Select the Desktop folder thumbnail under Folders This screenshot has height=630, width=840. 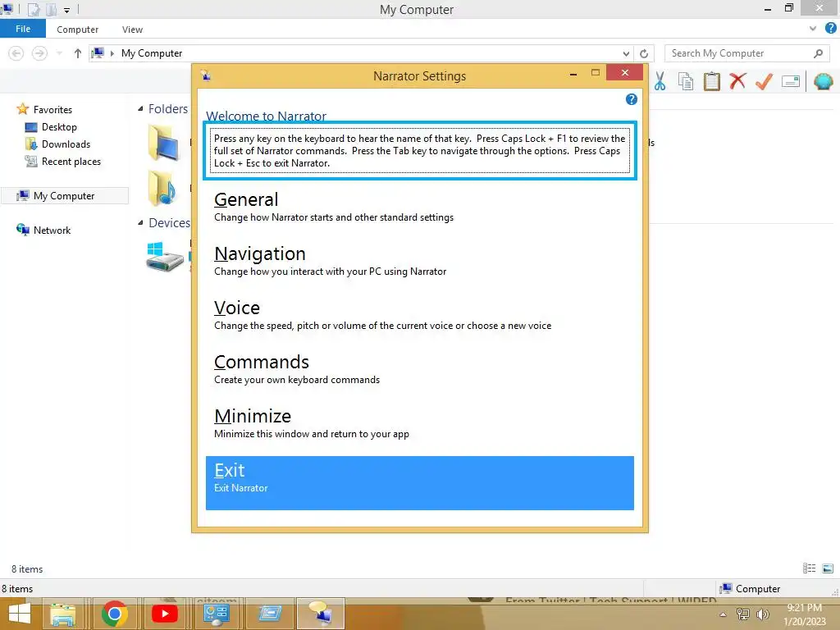(x=164, y=143)
